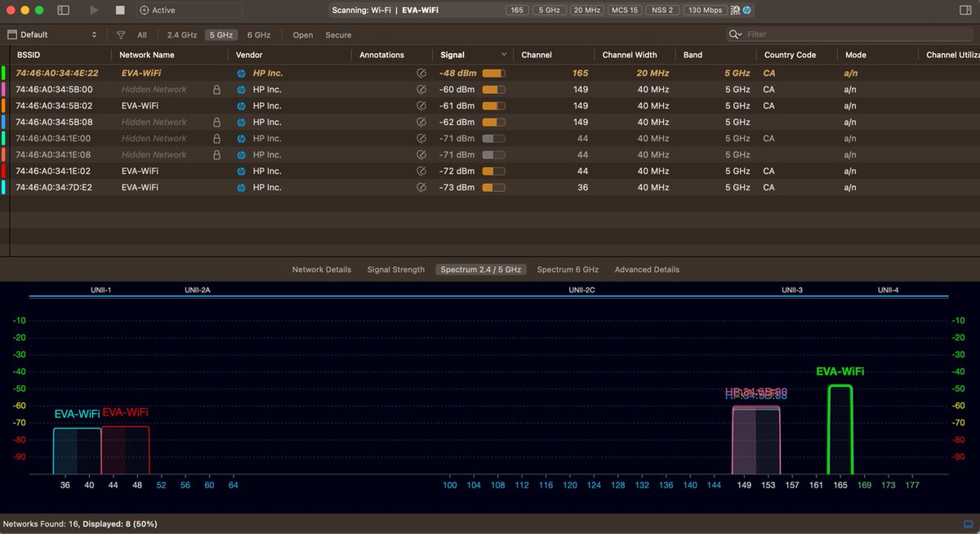Show only Open networks
980x534 pixels.
coord(303,35)
